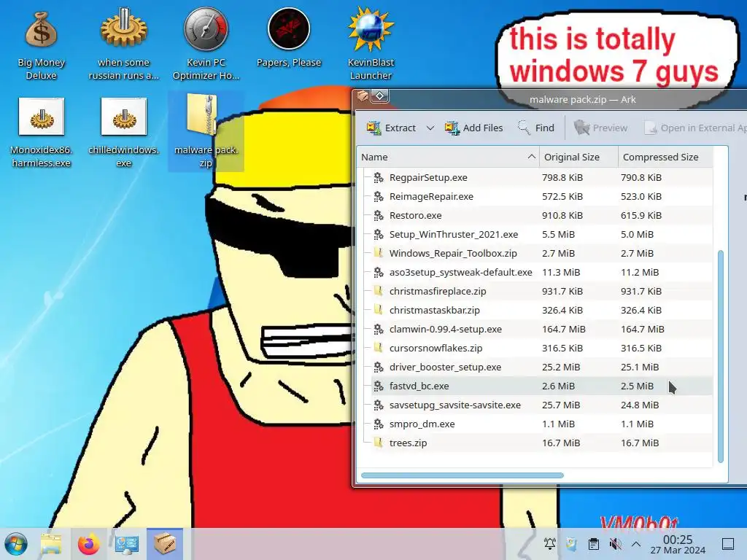Switch to Ark taskbar entry

pos(165,544)
